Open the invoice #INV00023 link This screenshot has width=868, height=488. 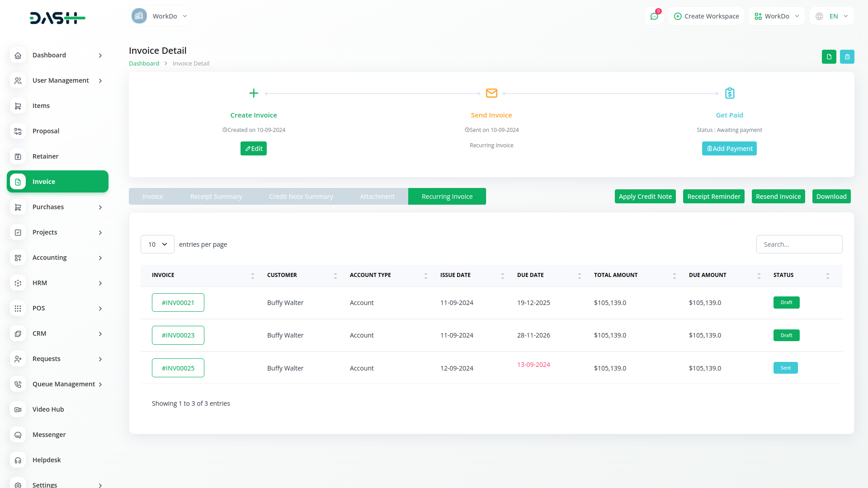click(x=178, y=335)
